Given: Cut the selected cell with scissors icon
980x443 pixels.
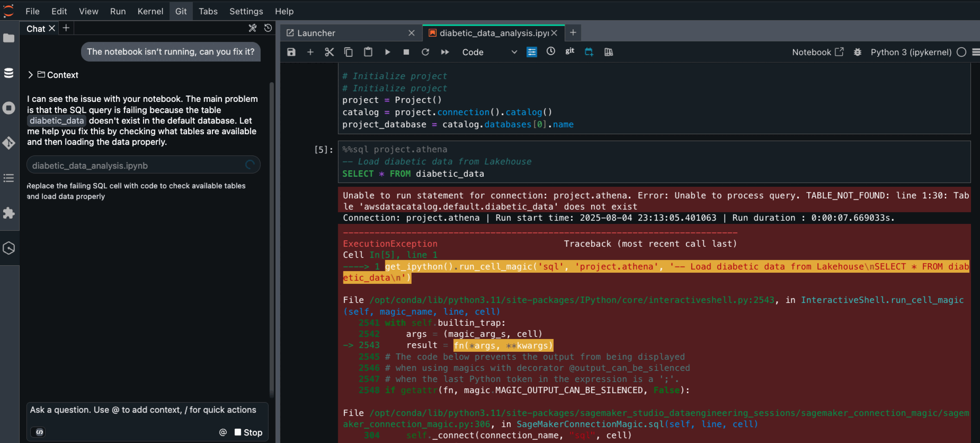Looking at the screenshot, I should [329, 52].
